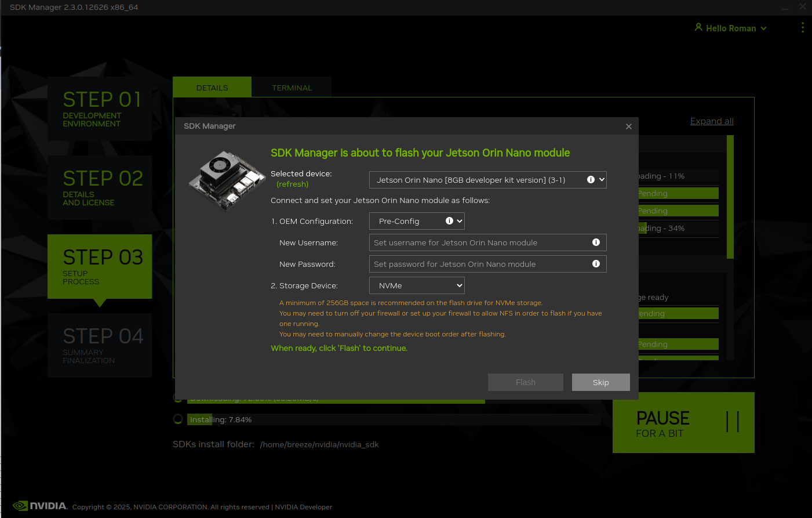The width and height of the screenshot is (812, 518).
Task: Switch to the Details tab
Action: (212, 88)
